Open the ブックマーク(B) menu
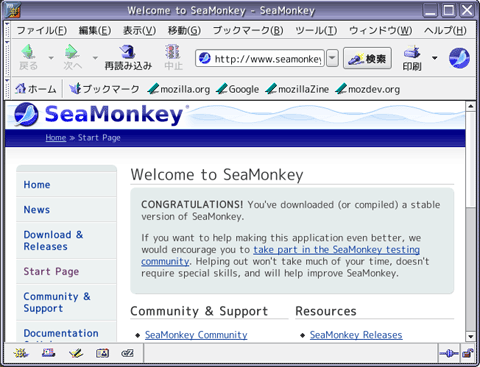 pyautogui.click(x=248, y=31)
